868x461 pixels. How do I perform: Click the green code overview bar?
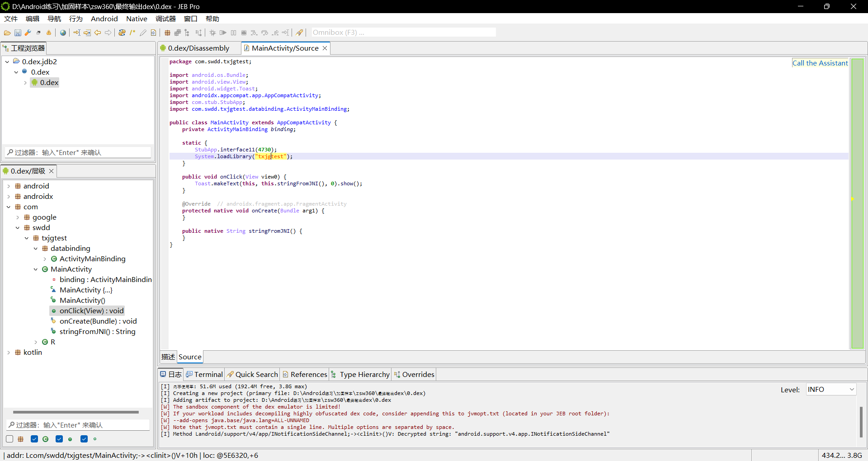coord(857,203)
